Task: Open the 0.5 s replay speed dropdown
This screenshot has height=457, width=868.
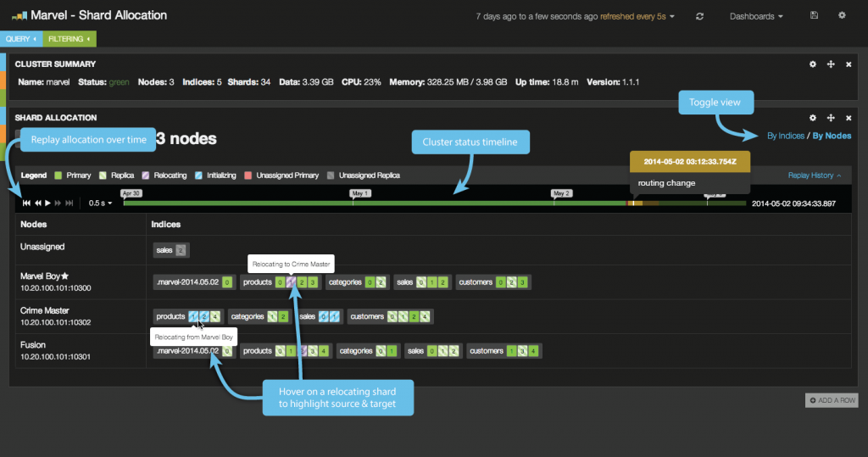Action: [x=100, y=203]
